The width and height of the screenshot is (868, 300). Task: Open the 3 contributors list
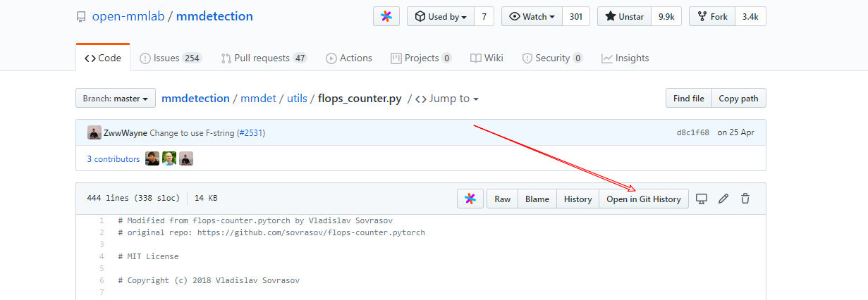114,158
